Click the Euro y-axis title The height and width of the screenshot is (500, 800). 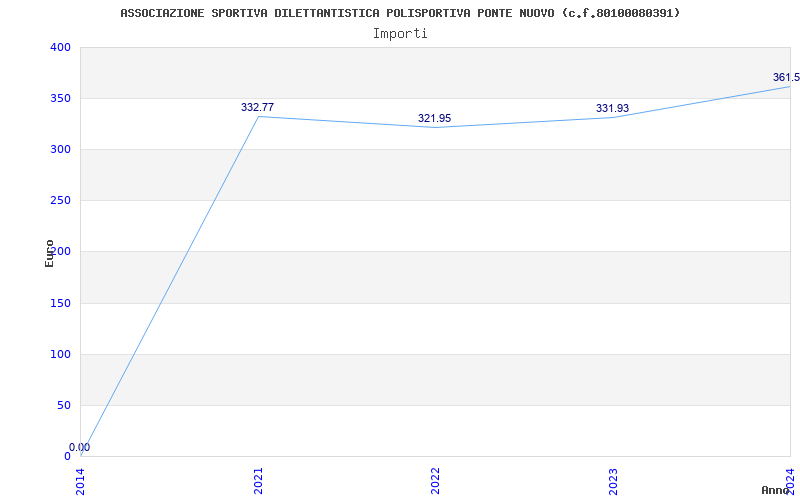point(49,252)
